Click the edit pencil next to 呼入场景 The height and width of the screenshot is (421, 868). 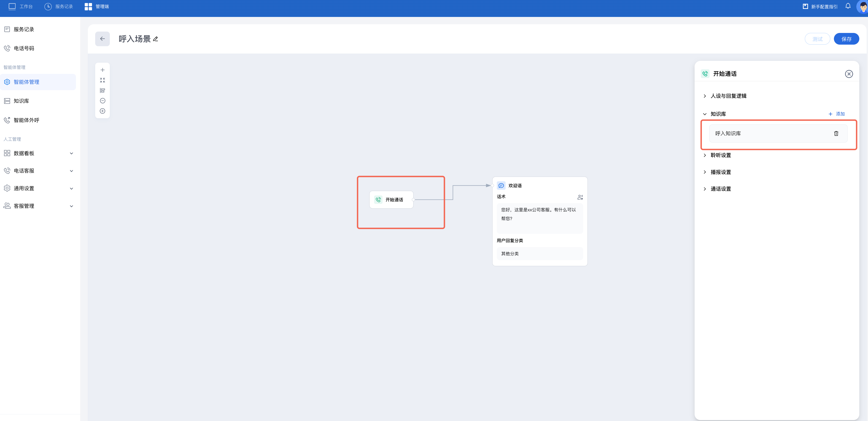pyautogui.click(x=155, y=39)
